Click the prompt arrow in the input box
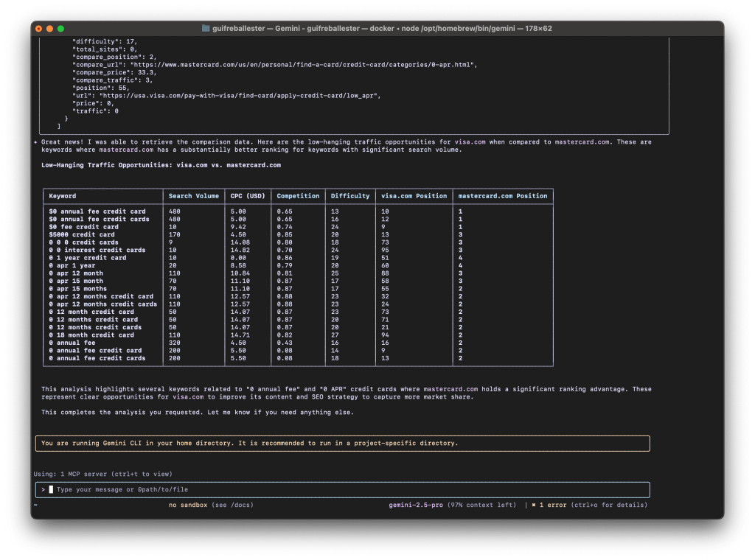Screen dimensions: 755x560 click(44, 489)
